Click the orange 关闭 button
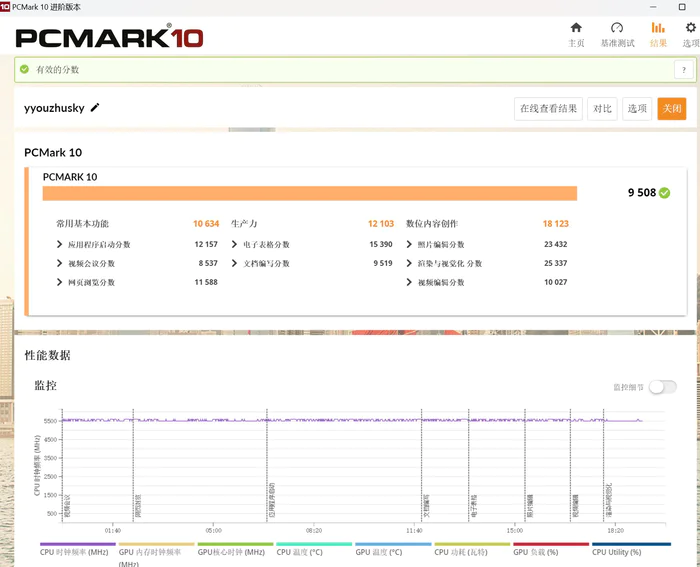Screen dimensions: 700x567 pyautogui.click(x=671, y=108)
